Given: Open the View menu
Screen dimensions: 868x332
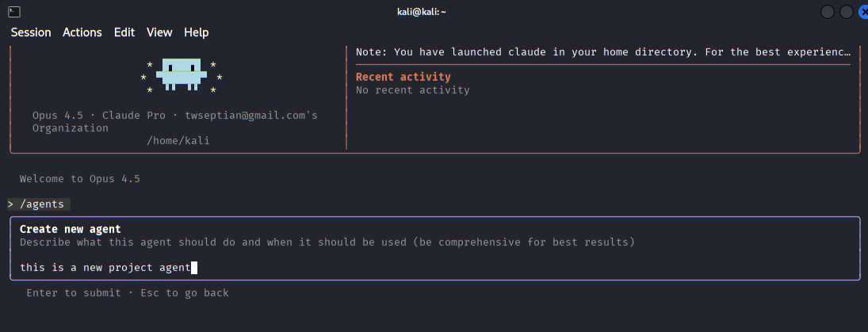Looking at the screenshot, I should pos(159,32).
